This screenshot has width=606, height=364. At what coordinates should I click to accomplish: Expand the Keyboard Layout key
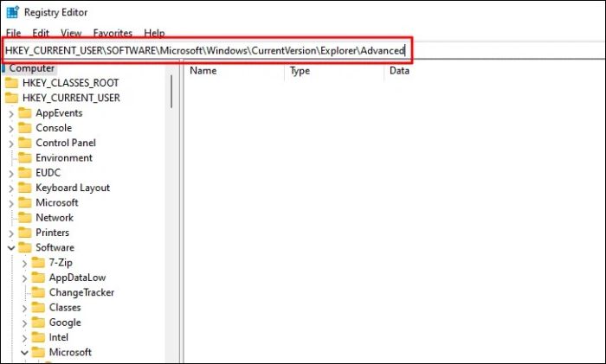coord(11,188)
